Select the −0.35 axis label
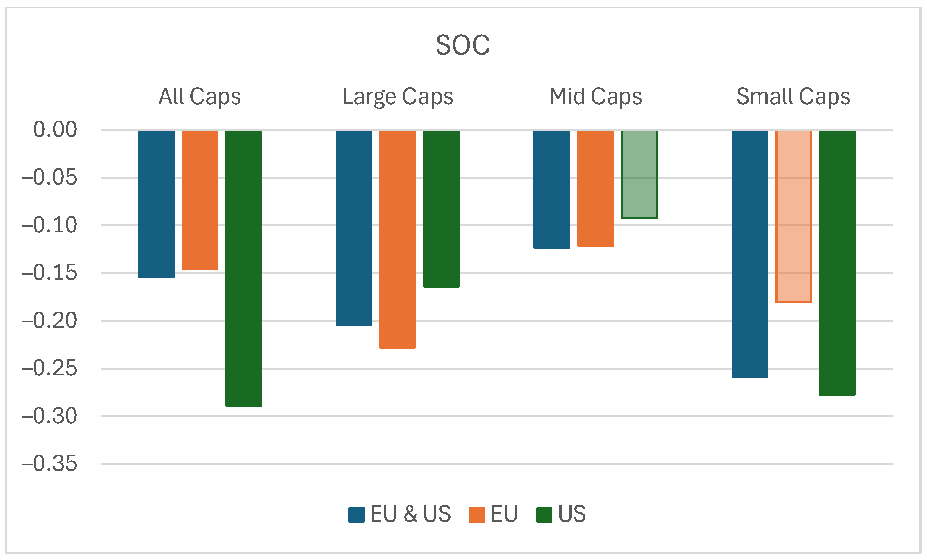 [x=50, y=463]
